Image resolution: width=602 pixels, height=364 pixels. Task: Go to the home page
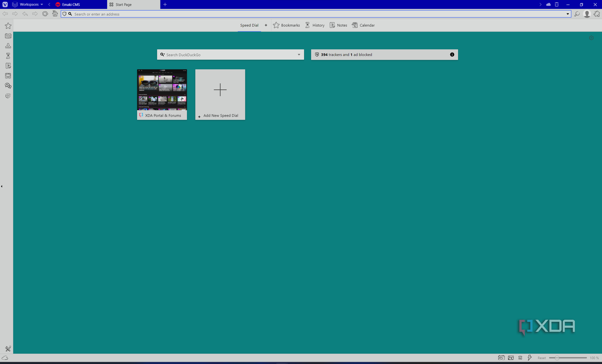point(55,14)
